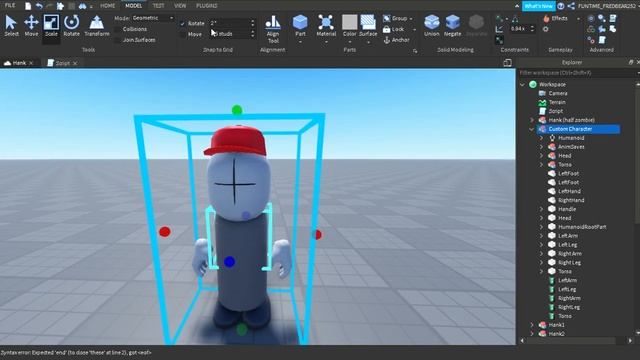640x360 pixels.
Task: Open the FILE menu
Action: (10, 5)
